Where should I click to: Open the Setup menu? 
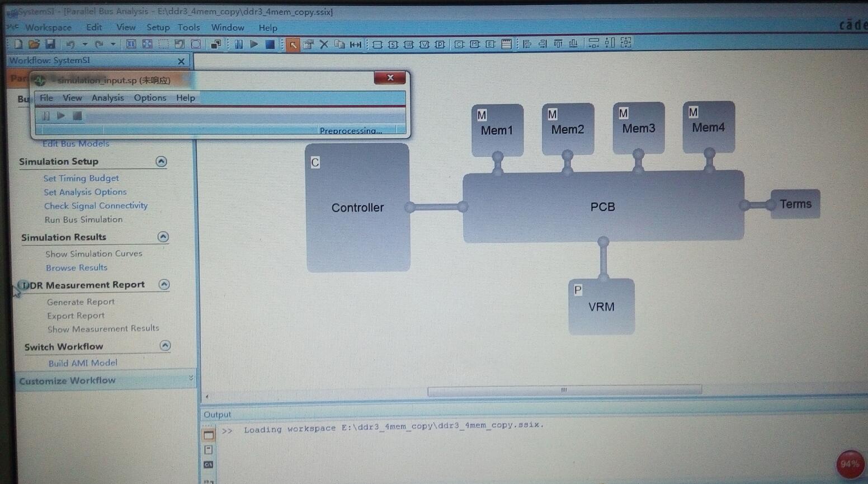coord(158,27)
